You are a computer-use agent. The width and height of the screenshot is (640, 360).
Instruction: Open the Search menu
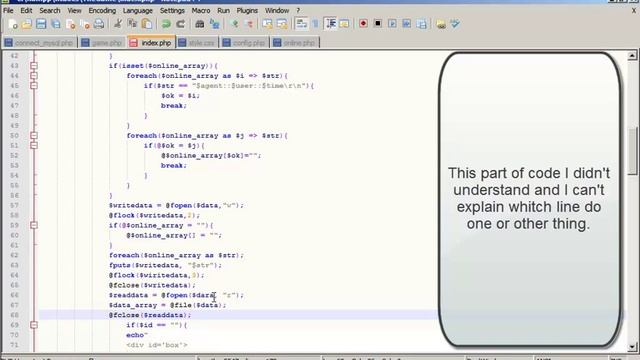[50, 11]
